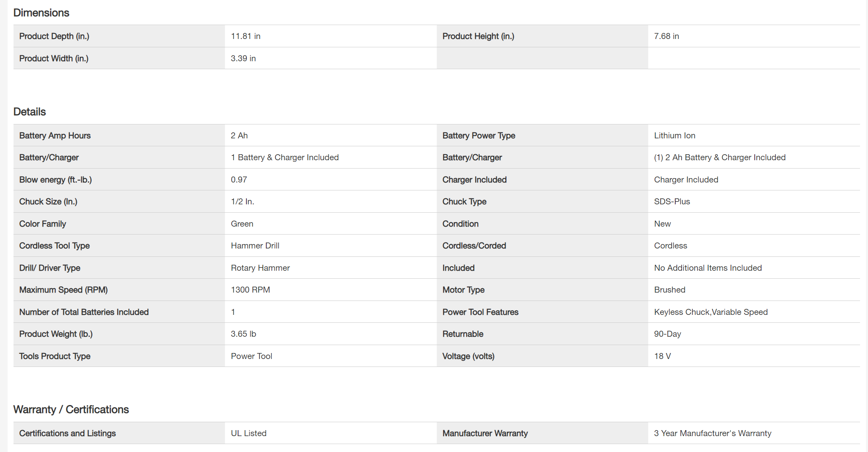Viewport: 868px width, 452px height.
Task: Click the UL Listed certification value
Action: [x=249, y=433]
